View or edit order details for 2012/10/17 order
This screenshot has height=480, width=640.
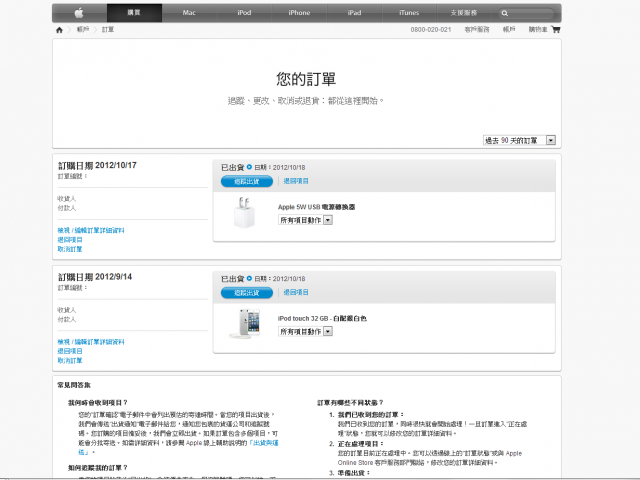91,230
